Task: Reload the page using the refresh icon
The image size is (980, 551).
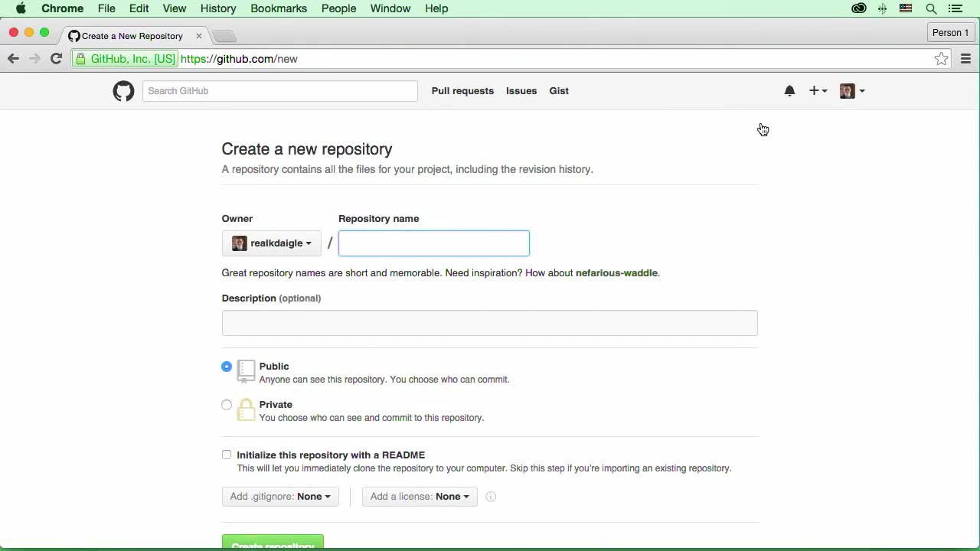Action: pos(56,58)
